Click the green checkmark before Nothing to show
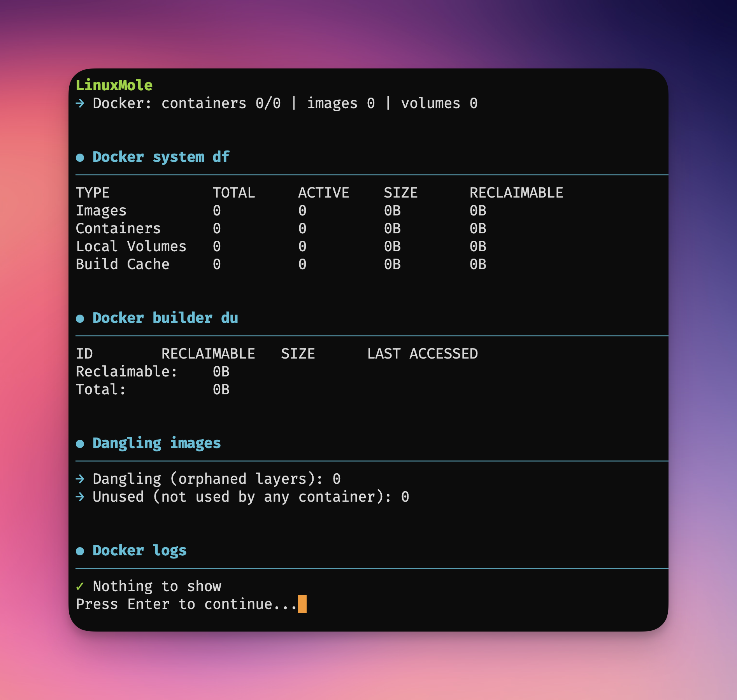Viewport: 737px width, 700px height. 80,586
